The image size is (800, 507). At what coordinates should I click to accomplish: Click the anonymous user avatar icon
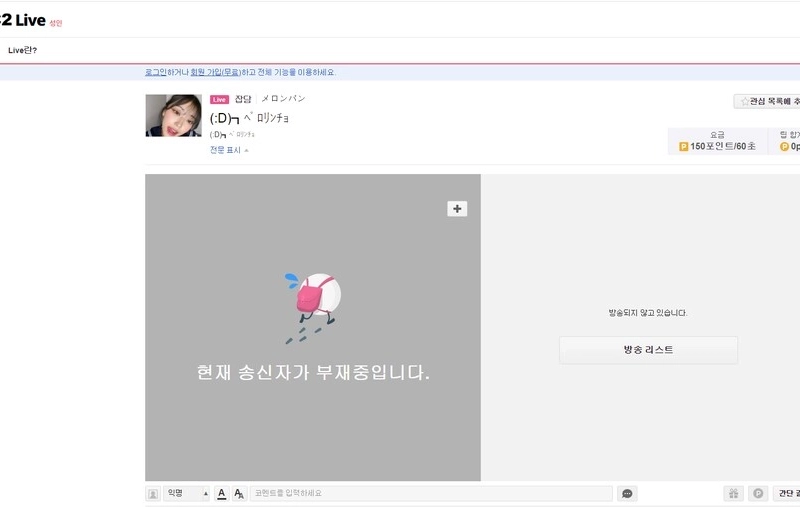tap(153, 493)
